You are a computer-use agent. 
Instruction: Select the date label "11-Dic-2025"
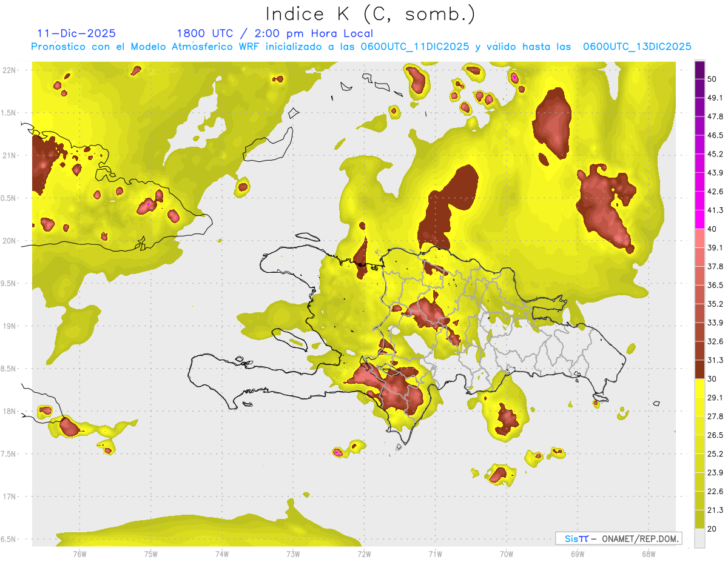click(76, 33)
